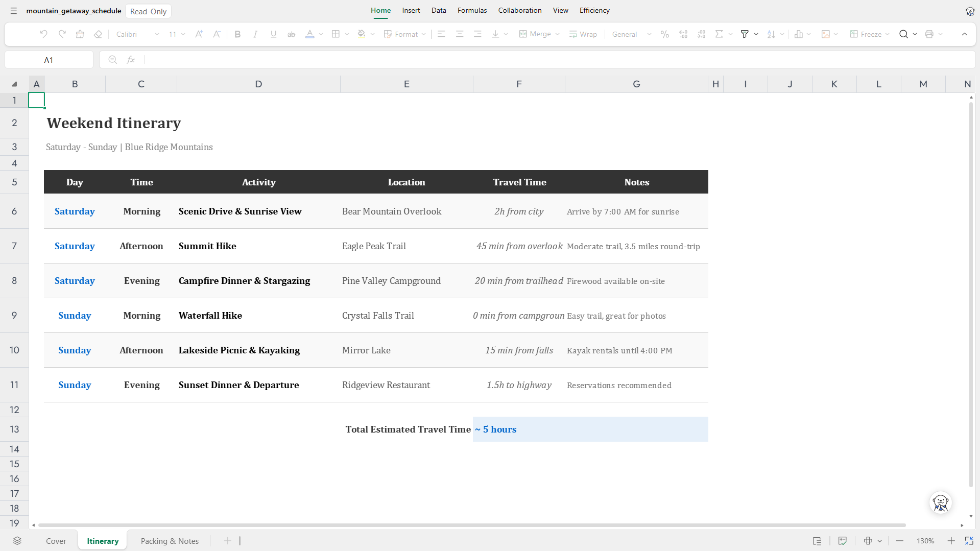Decrease font size with A- icon
This screenshot has height=551, width=980.
point(217,34)
